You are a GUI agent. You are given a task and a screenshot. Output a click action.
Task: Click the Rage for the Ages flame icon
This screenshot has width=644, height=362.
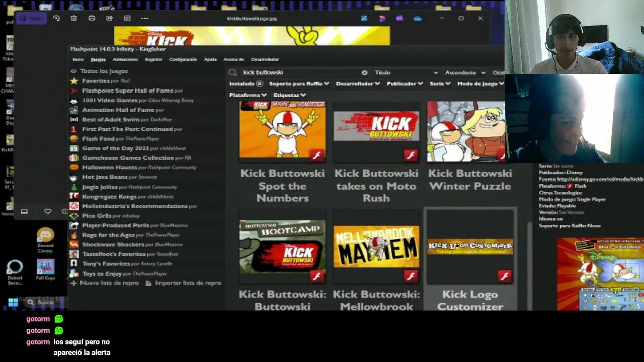pyautogui.click(x=74, y=235)
